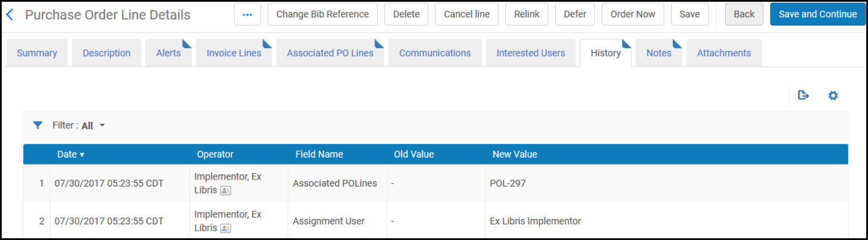868x240 pixels.
Task: Switch to the Description tab
Action: (x=106, y=53)
